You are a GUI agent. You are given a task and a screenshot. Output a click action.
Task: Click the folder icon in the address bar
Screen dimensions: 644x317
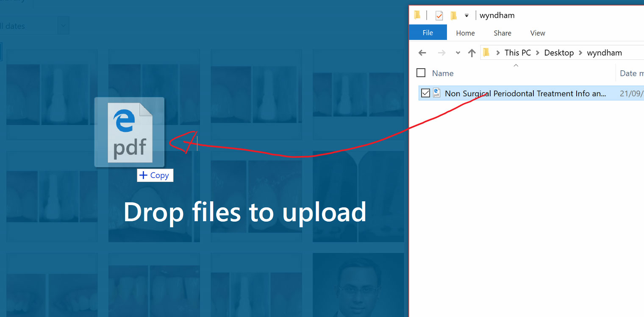[486, 53]
